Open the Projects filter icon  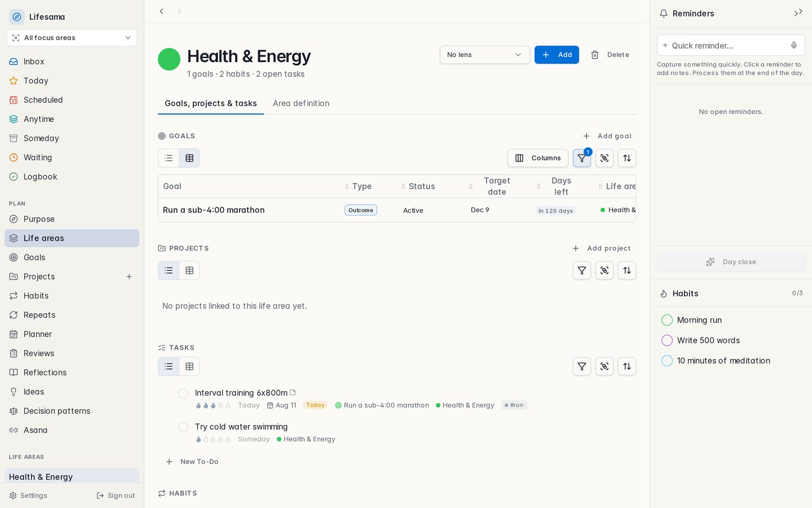pyautogui.click(x=582, y=270)
